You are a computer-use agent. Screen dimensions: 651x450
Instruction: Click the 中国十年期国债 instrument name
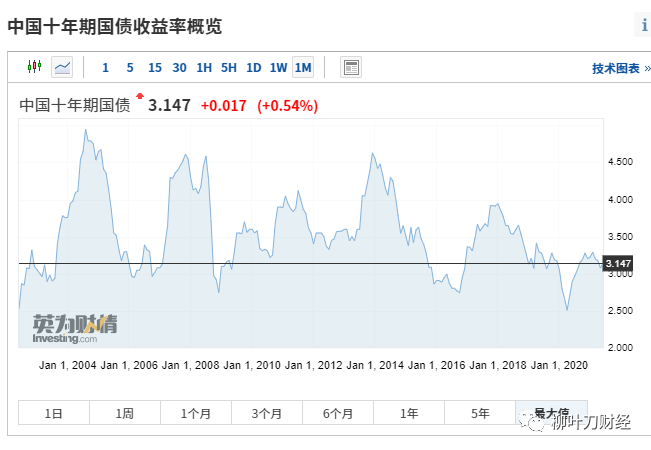(x=75, y=105)
